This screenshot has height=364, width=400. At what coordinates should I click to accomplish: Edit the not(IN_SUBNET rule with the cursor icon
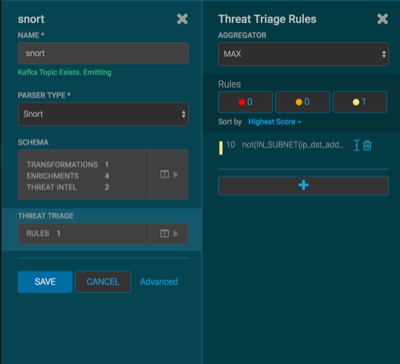click(357, 145)
